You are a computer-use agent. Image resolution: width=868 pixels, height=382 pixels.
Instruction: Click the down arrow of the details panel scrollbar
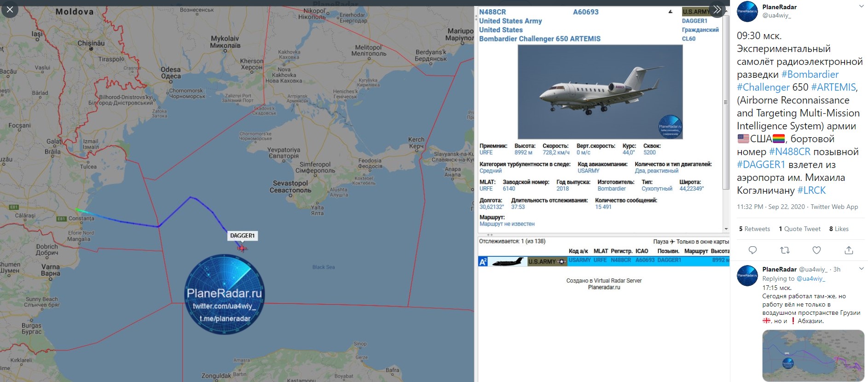726,229
